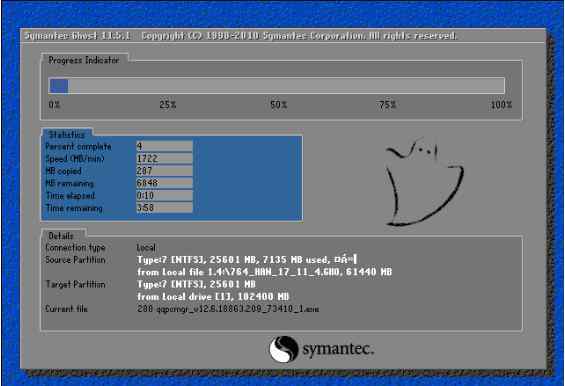This screenshot has height=386, width=565.
Task: Click the Ghost mascot drawing
Action: coord(424,182)
